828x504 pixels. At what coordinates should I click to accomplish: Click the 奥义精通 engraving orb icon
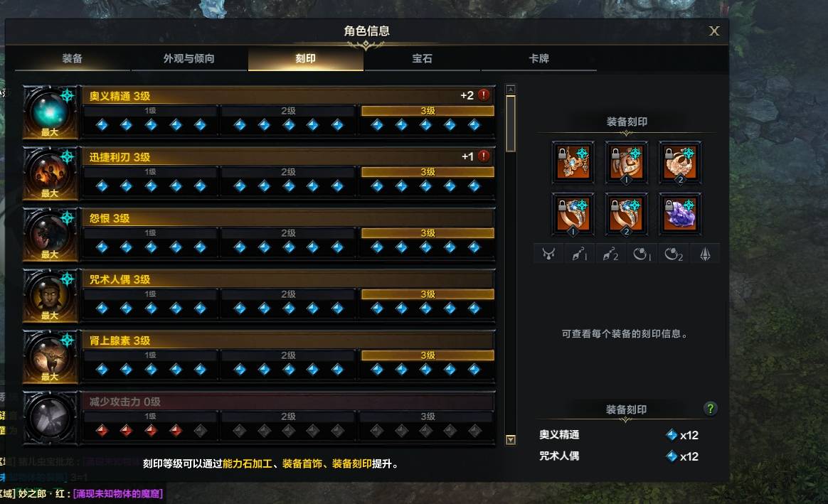pos(51,112)
